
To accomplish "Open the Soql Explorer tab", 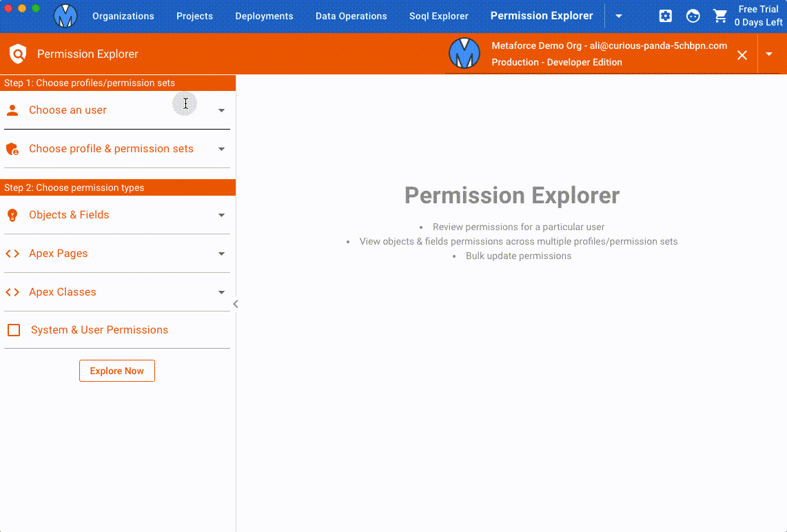I will point(439,16).
